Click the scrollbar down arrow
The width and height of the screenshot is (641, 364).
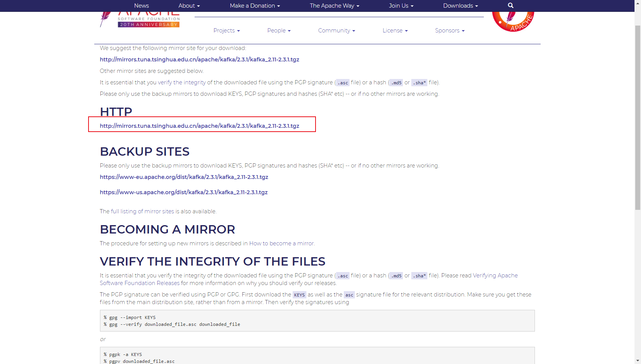click(638, 361)
